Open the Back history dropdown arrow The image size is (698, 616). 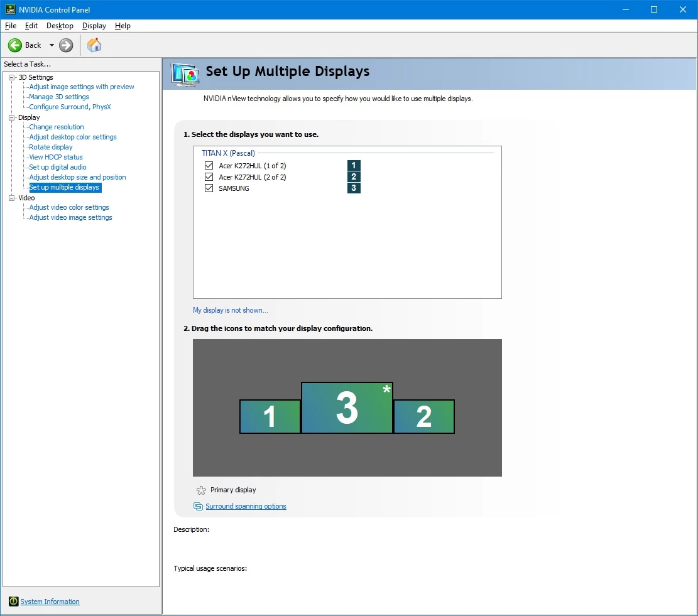point(52,45)
